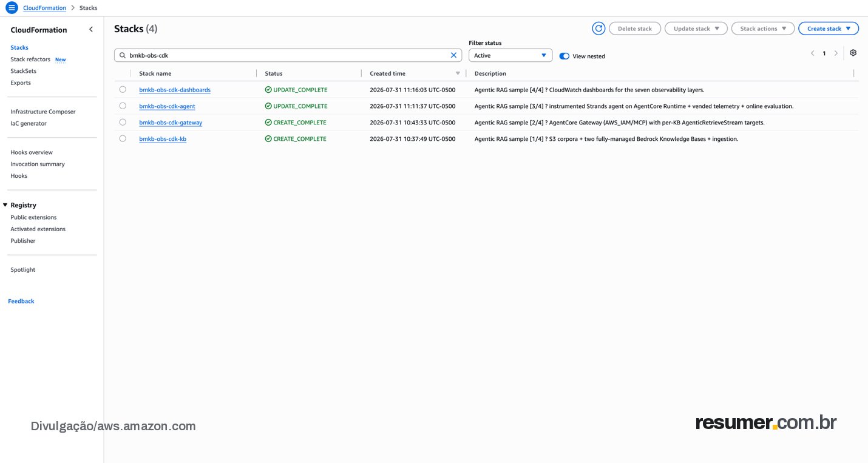The height and width of the screenshot is (463, 868).
Task: Click the CloudFormation breadcrumb link
Action: [44, 8]
